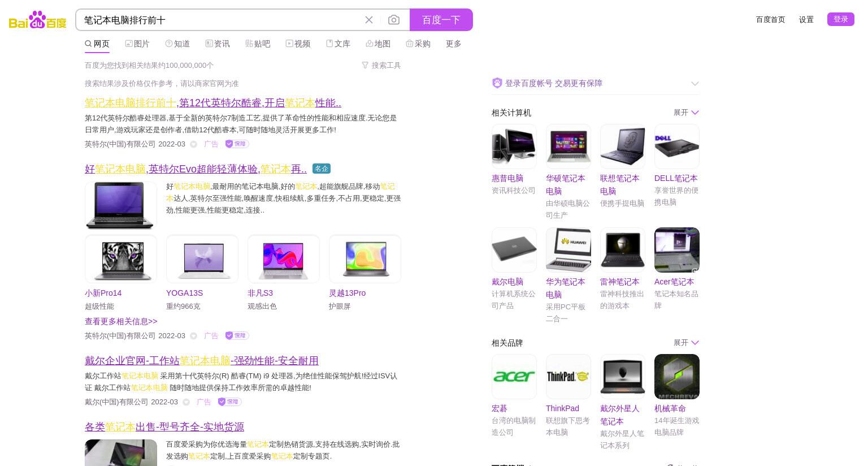Switch to 图片 tab
The image size is (868, 466).
[x=137, y=44]
